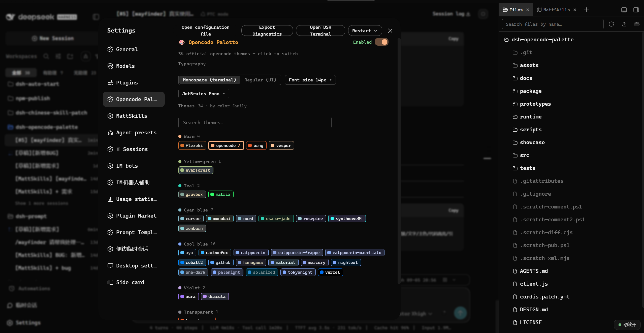Refresh the file list in Files panel
644x333 pixels.
(611, 24)
